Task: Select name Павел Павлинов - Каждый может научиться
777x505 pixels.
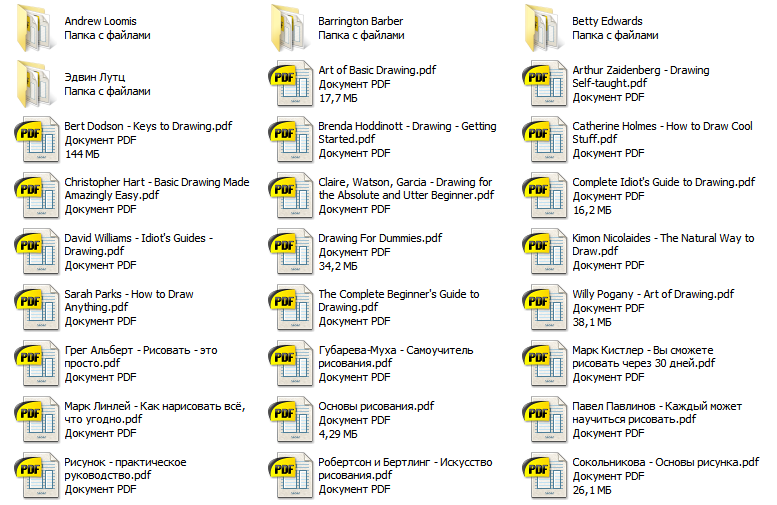Action: pyautogui.click(x=657, y=413)
